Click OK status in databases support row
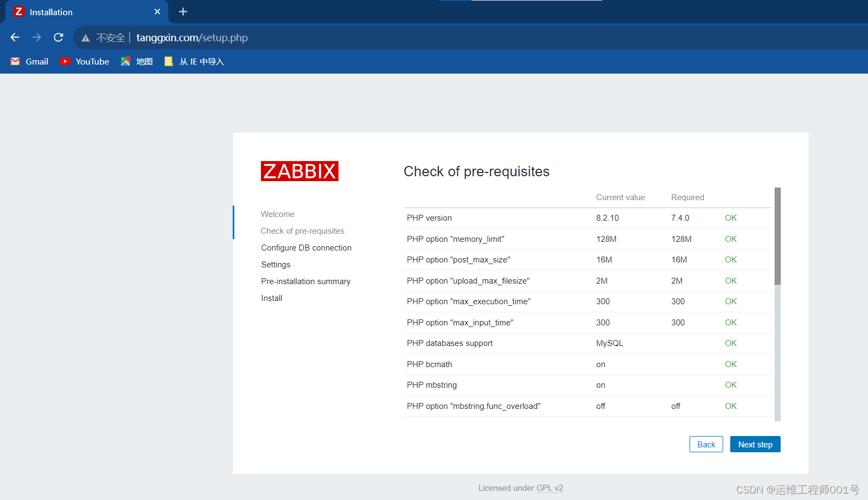The height and width of the screenshot is (500, 868). point(731,343)
